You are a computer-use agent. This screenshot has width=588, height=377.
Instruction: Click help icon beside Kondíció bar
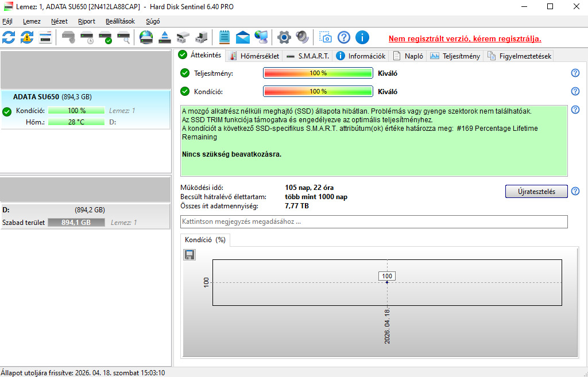575,91
